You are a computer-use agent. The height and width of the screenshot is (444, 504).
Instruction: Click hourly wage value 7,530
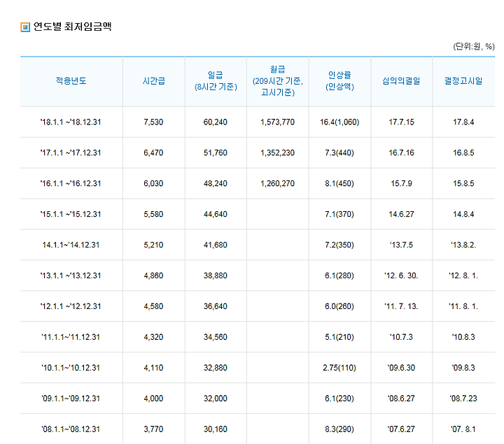[x=153, y=122]
